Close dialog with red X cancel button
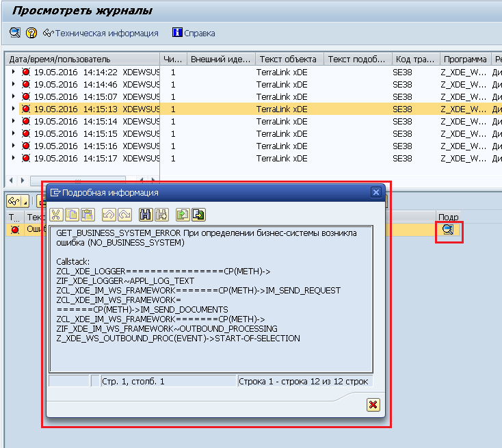The image size is (502, 448). [x=373, y=405]
